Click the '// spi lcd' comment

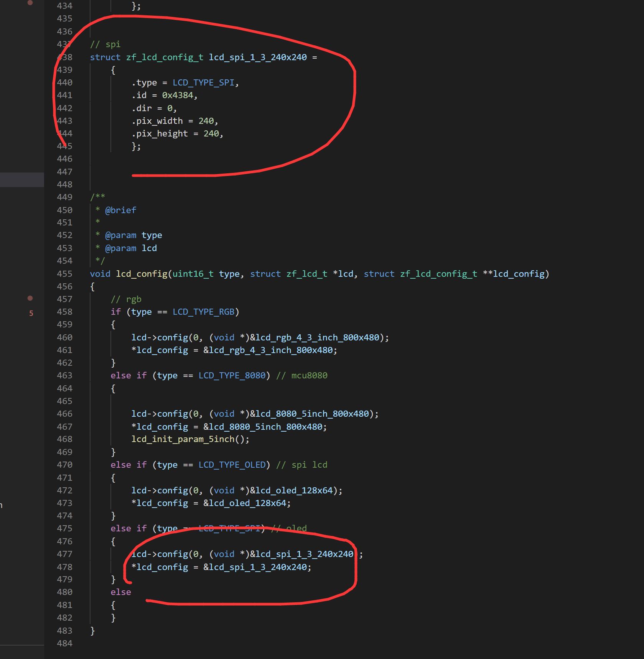pyautogui.click(x=302, y=465)
